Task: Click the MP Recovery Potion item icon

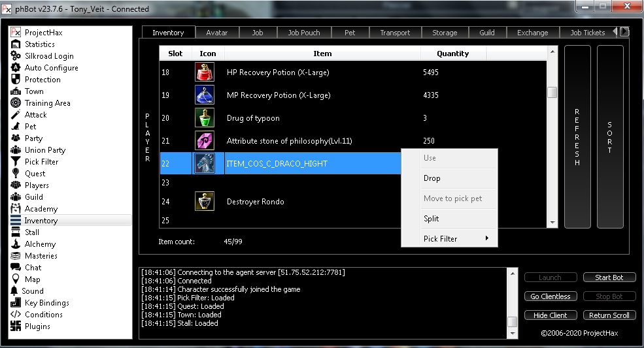Action: [x=205, y=95]
